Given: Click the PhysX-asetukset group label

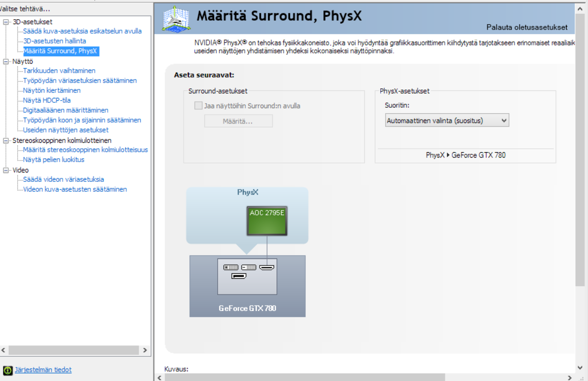Looking at the screenshot, I should (x=405, y=91).
